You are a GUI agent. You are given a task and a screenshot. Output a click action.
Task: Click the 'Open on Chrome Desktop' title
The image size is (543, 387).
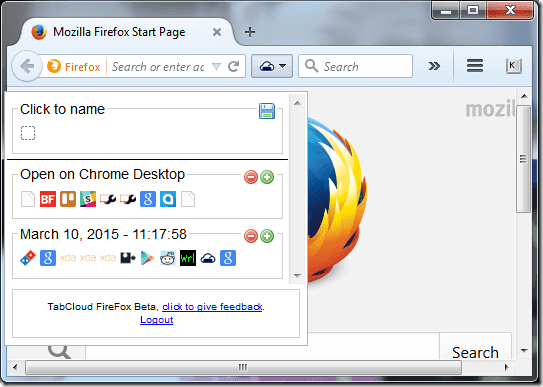pos(103,174)
